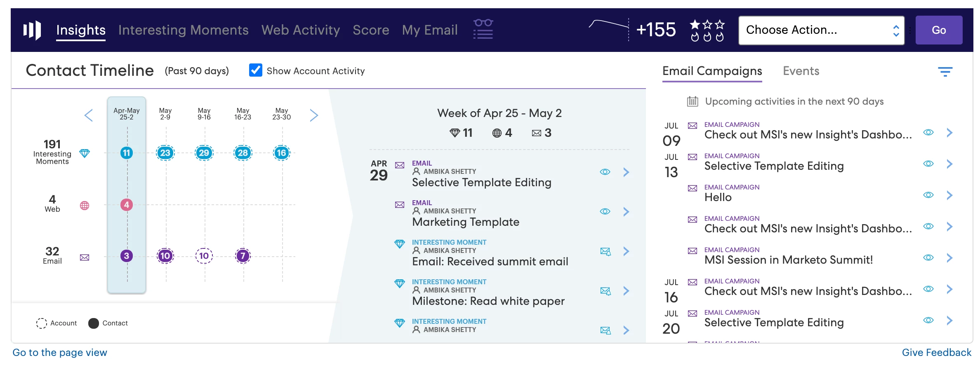Expand Marketing Template email details
Image resolution: width=980 pixels, height=365 pixels.
tap(626, 212)
